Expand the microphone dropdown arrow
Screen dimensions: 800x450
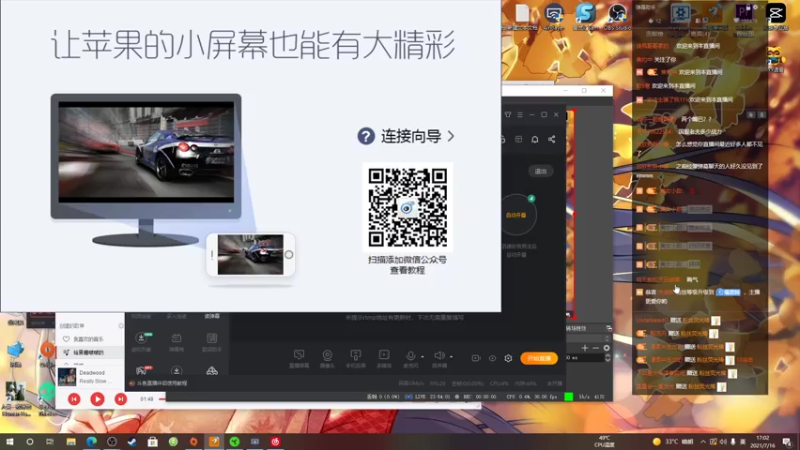pos(422,357)
